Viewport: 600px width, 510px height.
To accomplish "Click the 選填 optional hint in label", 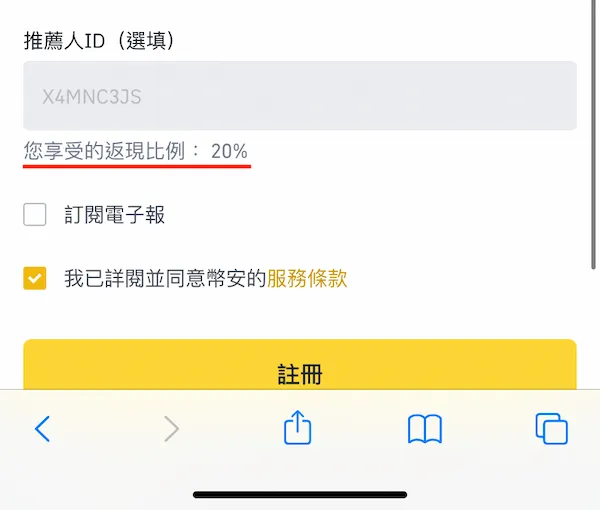I will click(x=146, y=41).
